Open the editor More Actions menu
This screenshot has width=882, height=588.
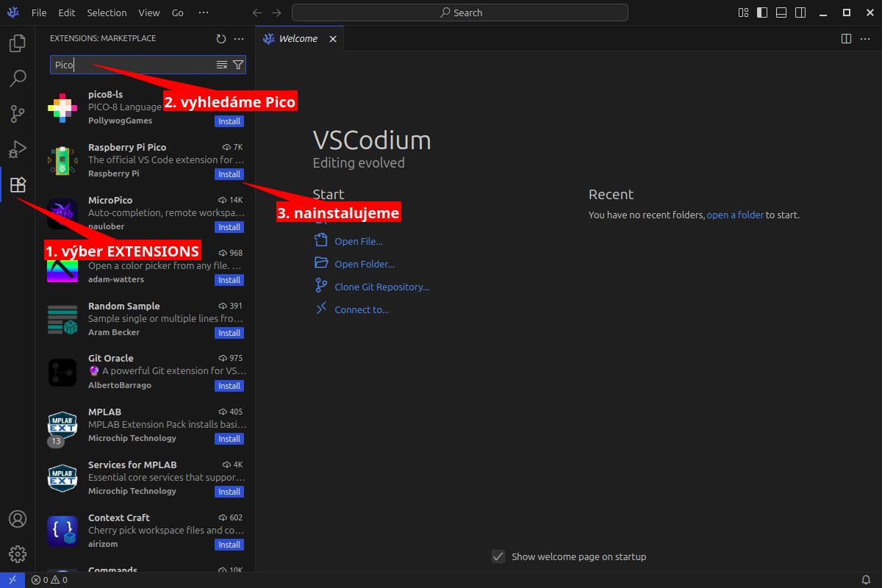865,38
